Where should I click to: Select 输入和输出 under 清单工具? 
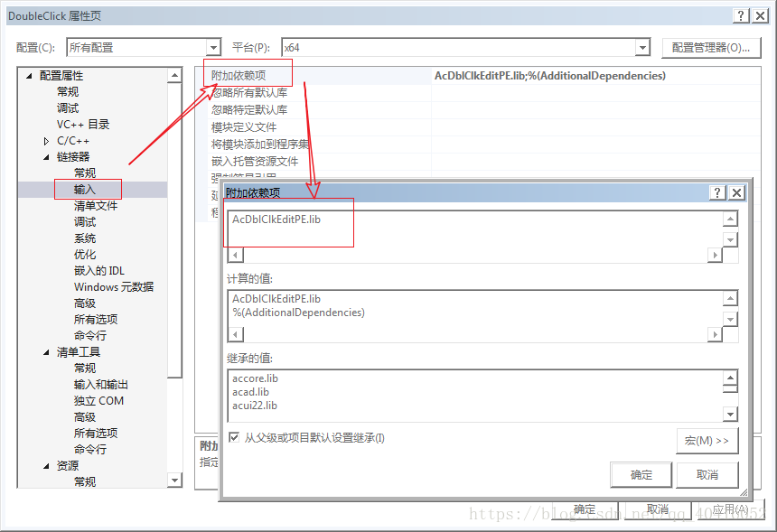[100, 385]
